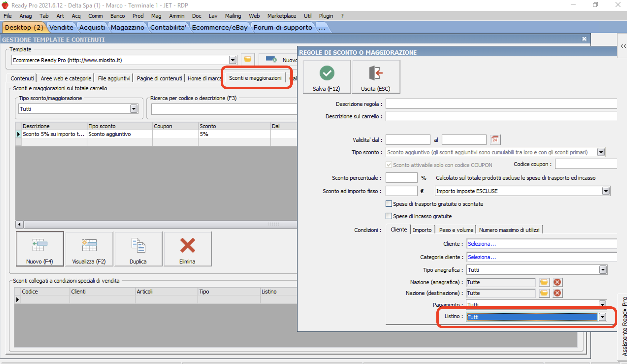Click Visualizza (F2) button
The height and width of the screenshot is (364, 627).
click(89, 249)
